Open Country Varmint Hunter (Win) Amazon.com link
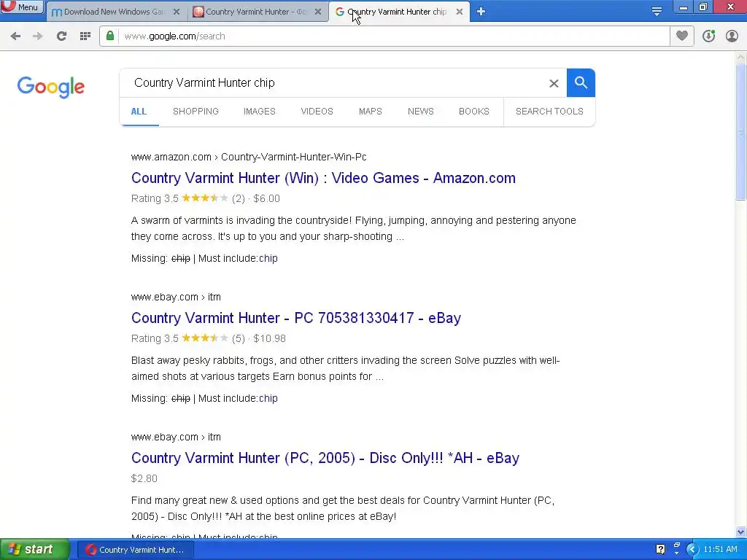The image size is (747, 560). pos(323,178)
